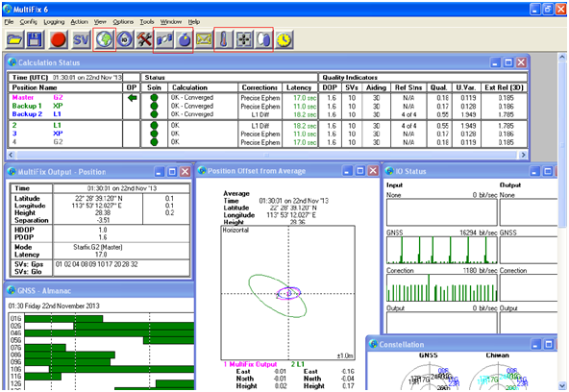Select the blue connection link toolbar icon
Image resolution: width=569 pixels, height=392 pixels.
[x=164, y=39]
